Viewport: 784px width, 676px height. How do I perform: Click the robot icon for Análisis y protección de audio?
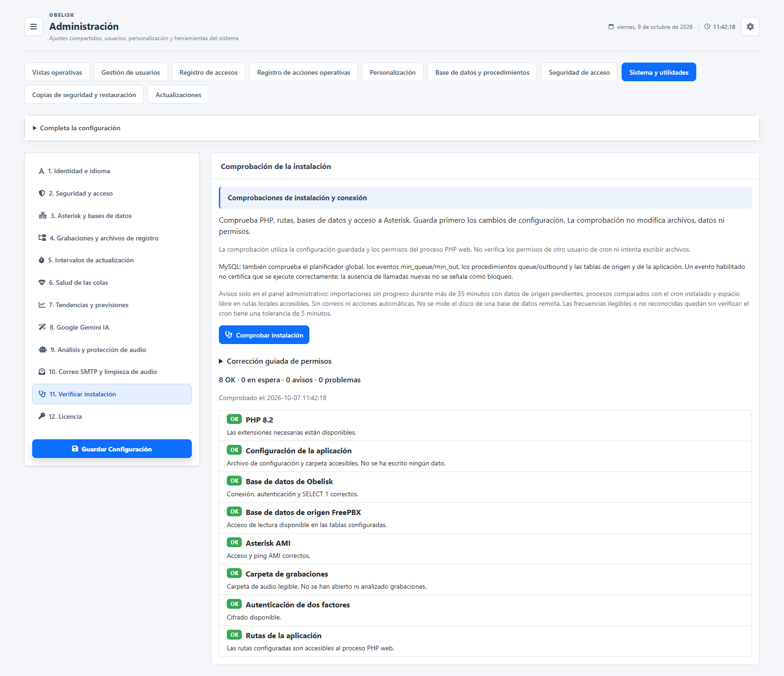tap(42, 350)
